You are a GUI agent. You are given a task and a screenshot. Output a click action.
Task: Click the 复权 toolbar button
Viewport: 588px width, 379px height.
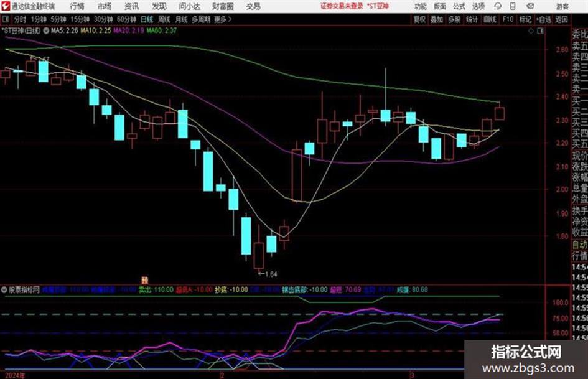tap(419, 19)
